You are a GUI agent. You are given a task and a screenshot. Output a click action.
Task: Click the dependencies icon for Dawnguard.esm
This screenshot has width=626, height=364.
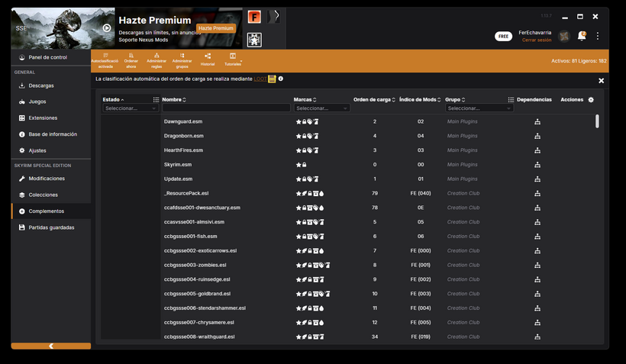point(537,121)
